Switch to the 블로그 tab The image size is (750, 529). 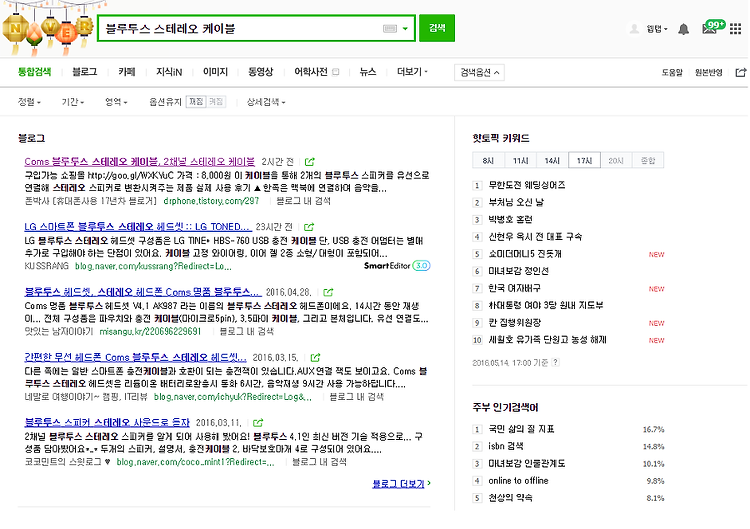[85, 72]
